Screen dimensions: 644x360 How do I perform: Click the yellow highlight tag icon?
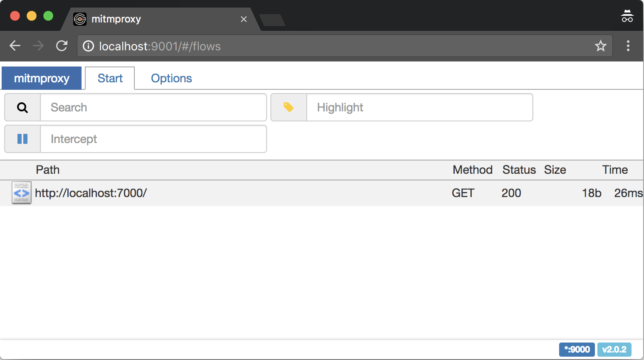click(x=289, y=107)
